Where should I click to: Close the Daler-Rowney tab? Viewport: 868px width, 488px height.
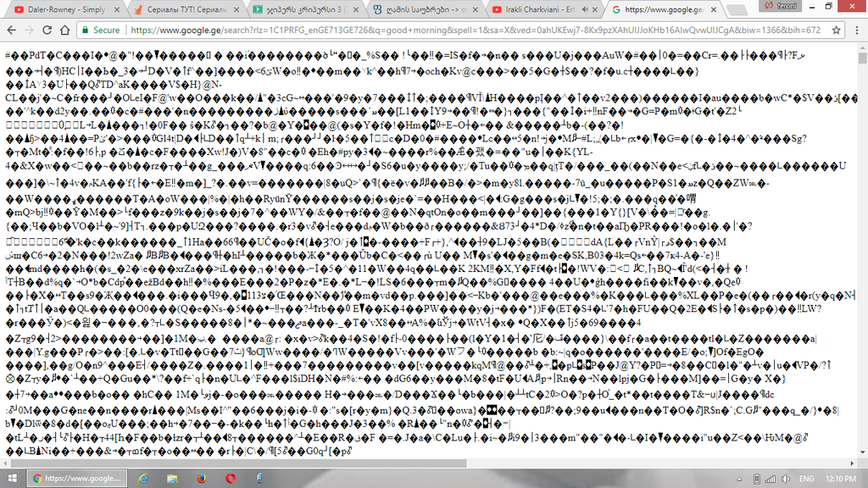[x=117, y=9]
